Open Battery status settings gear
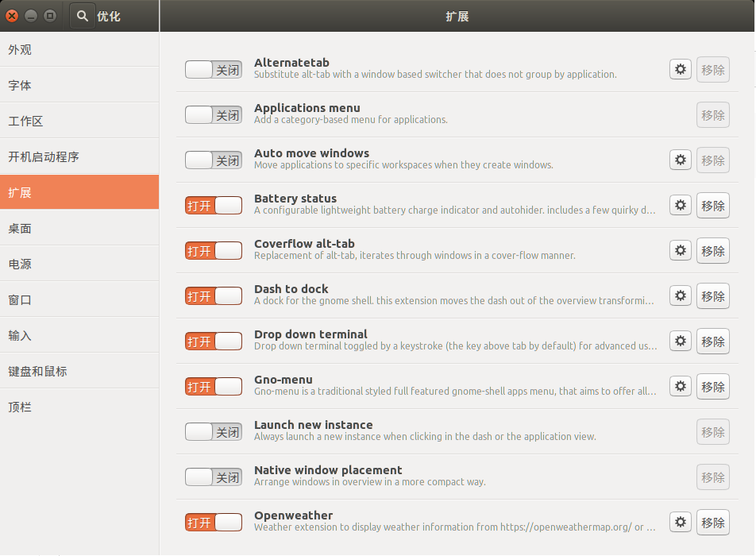Viewport: 756px width, 556px height. (x=681, y=206)
